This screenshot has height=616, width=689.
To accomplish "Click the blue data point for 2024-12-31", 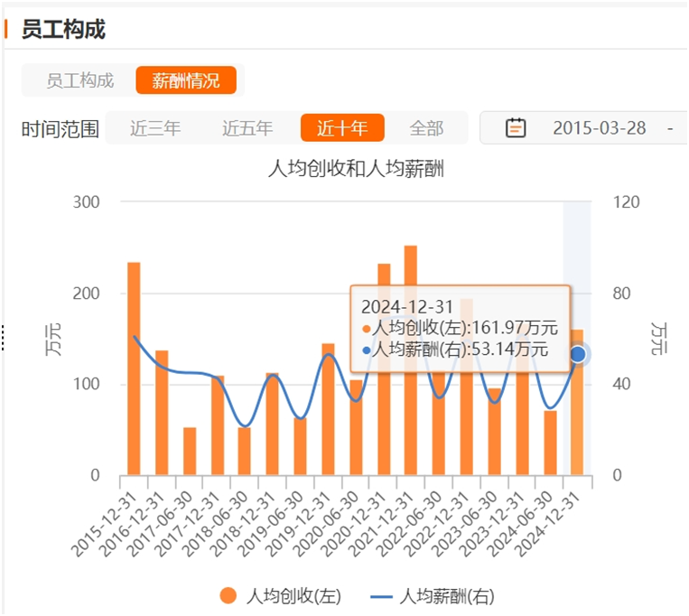I will [x=578, y=354].
